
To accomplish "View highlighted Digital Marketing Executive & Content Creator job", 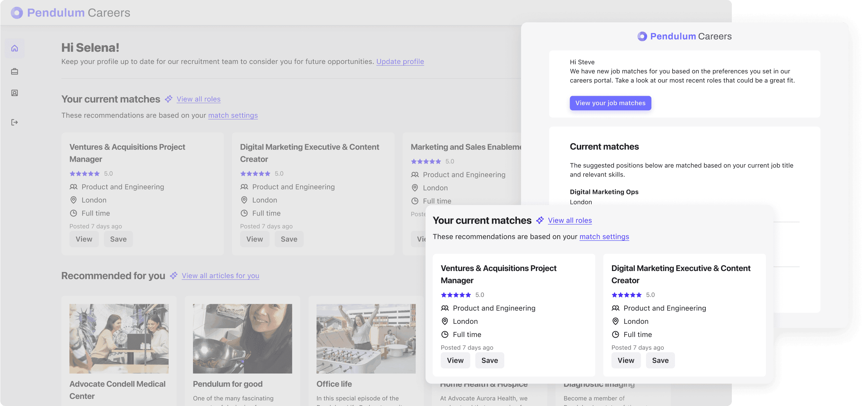I will (626, 360).
